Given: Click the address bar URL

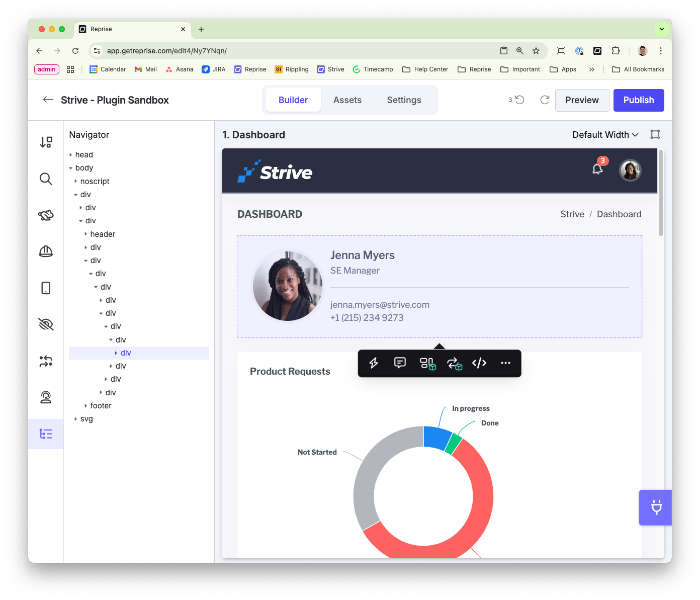Looking at the screenshot, I should tap(166, 51).
